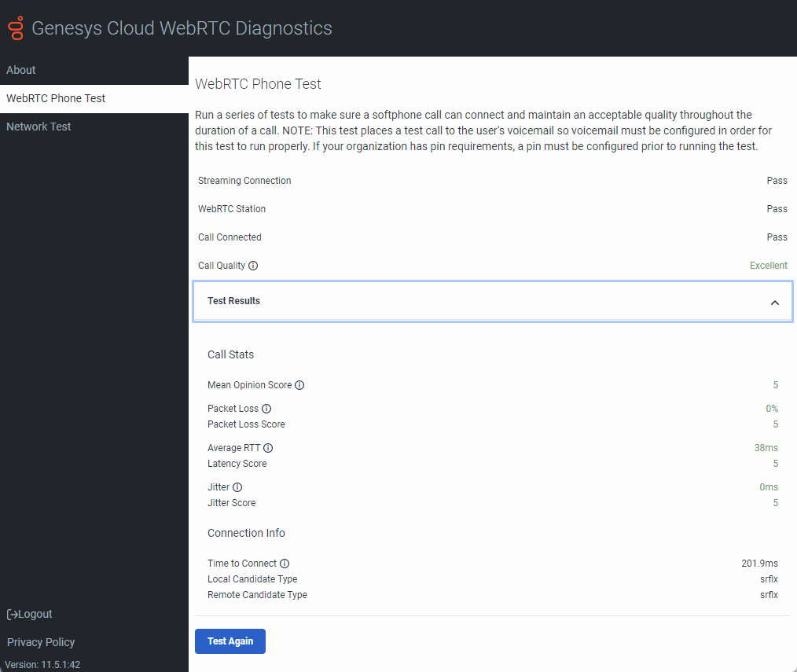Click info icon beside Mean Opinion Score
The image size is (797, 672).
[x=299, y=385]
